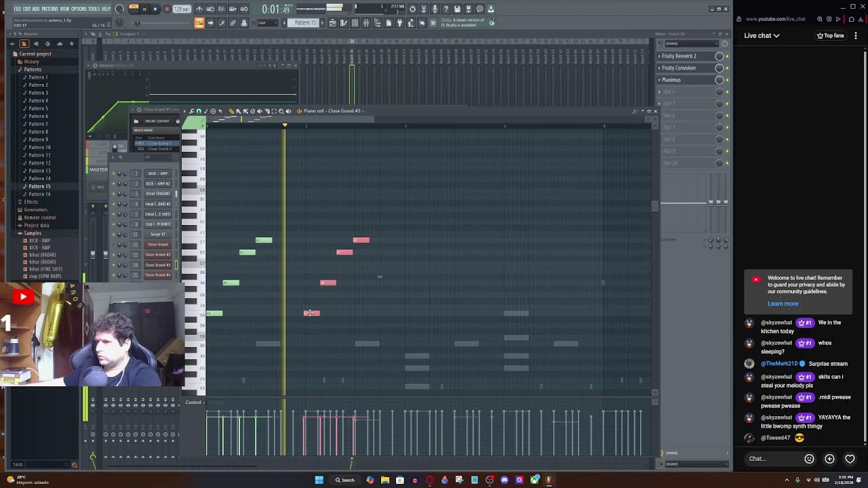The image size is (868, 488).
Task: Expand Maximus slot options arrow
Action: point(659,80)
